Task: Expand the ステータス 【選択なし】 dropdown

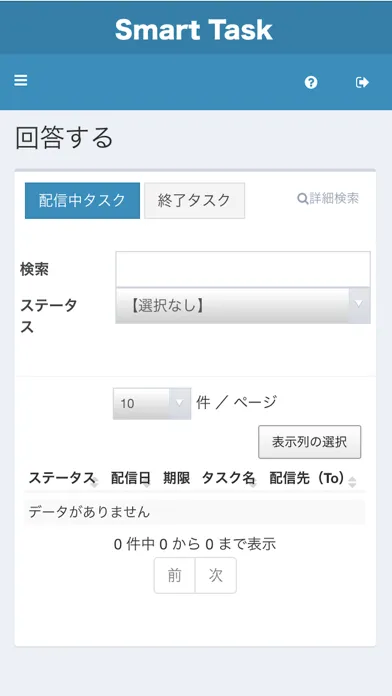Action: pos(243,305)
